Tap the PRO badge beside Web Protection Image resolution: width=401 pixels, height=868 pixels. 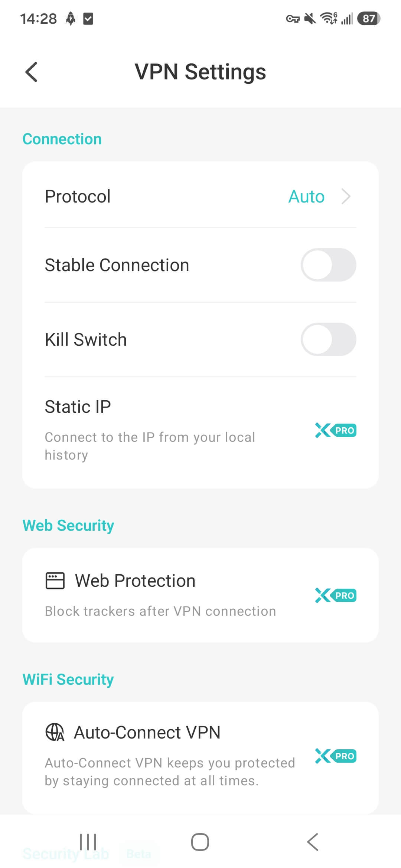(336, 595)
